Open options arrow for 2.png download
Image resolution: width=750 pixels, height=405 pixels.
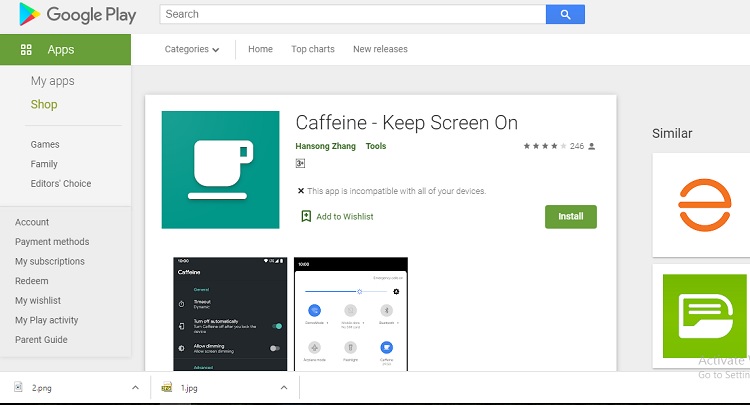[135, 387]
